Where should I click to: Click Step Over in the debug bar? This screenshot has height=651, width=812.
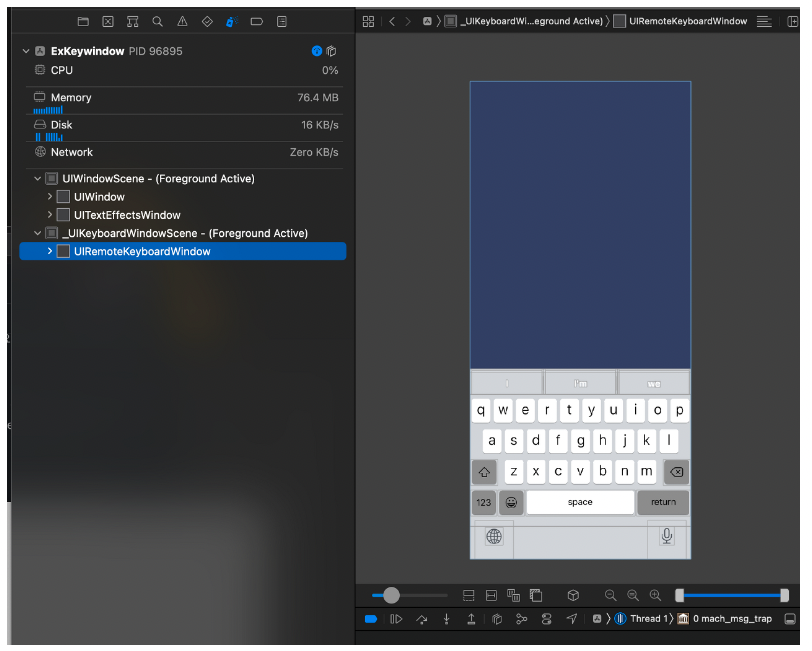coord(422,619)
